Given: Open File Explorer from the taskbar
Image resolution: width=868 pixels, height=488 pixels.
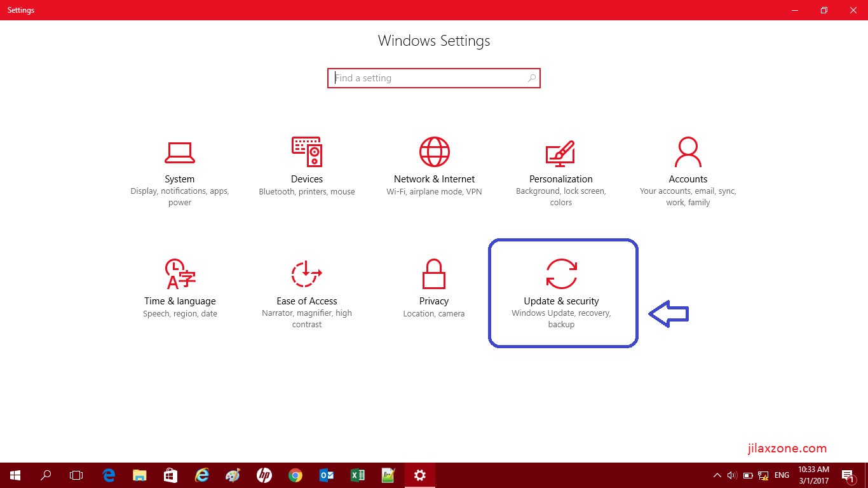Looking at the screenshot, I should [x=140, y=475].
